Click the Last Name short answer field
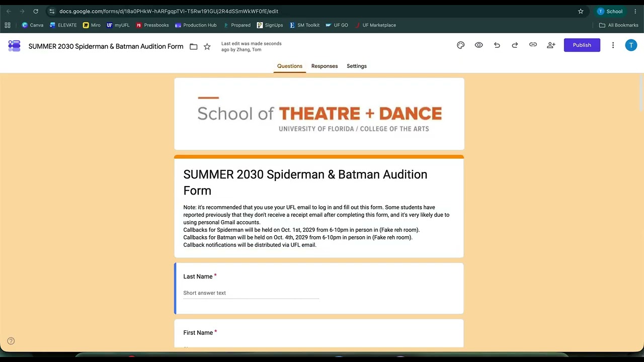 251,293
